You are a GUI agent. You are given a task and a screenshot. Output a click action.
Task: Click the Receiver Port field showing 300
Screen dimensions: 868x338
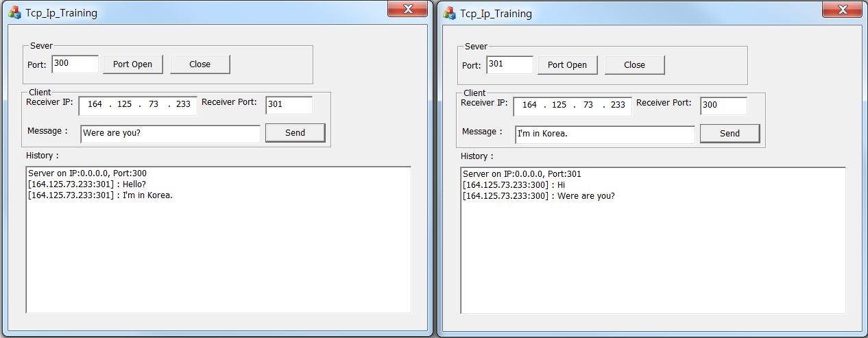click(724, 106)
